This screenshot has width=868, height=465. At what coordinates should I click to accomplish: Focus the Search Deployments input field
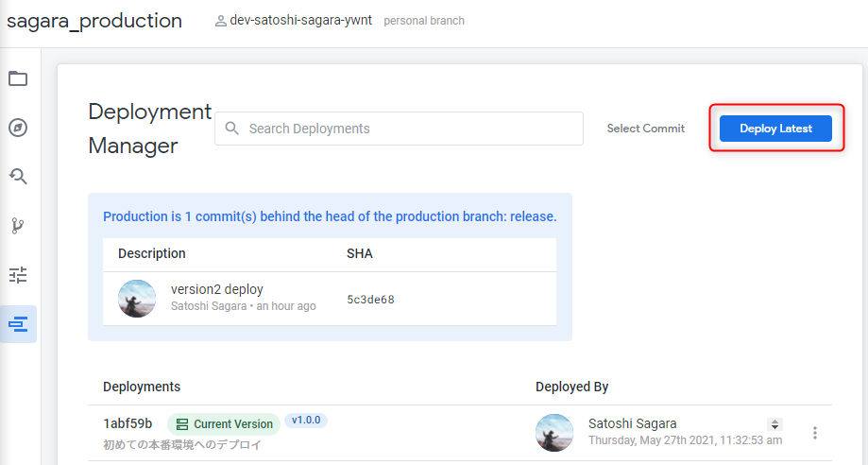[399, 129]
